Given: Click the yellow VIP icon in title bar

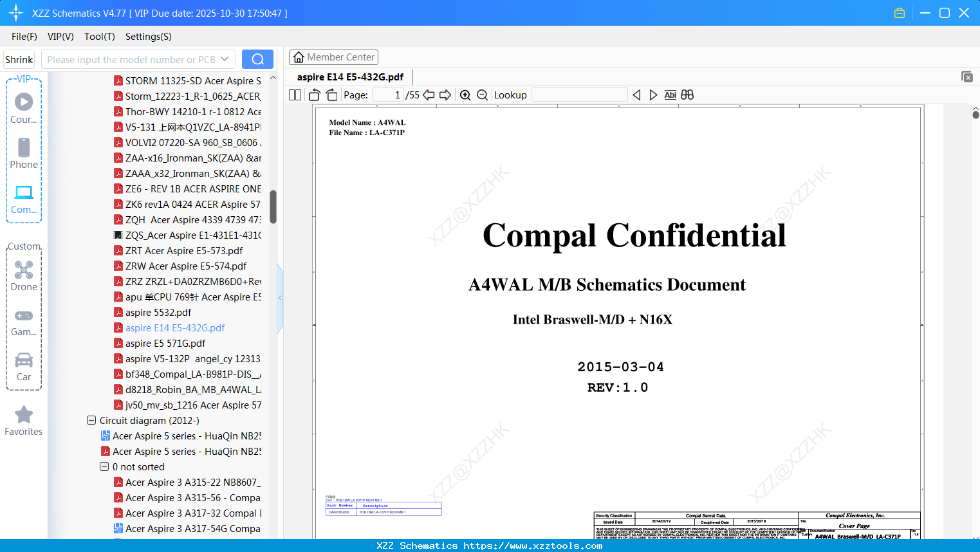Looking at the screenshot, I should [900, 13].
